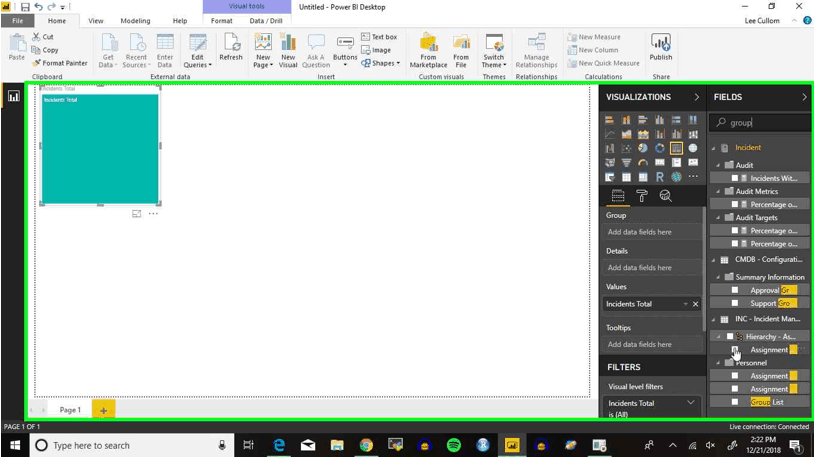Viewport: 816px width, 459px height.
Task: Collapse the Fields pane chevron
Action: point(804,97)
